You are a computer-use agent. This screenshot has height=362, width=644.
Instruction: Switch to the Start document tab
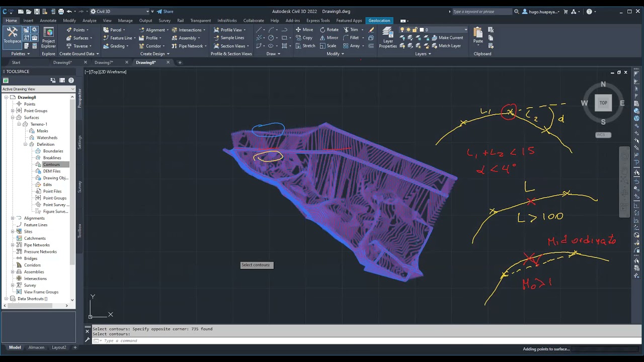tap(16, 62)
